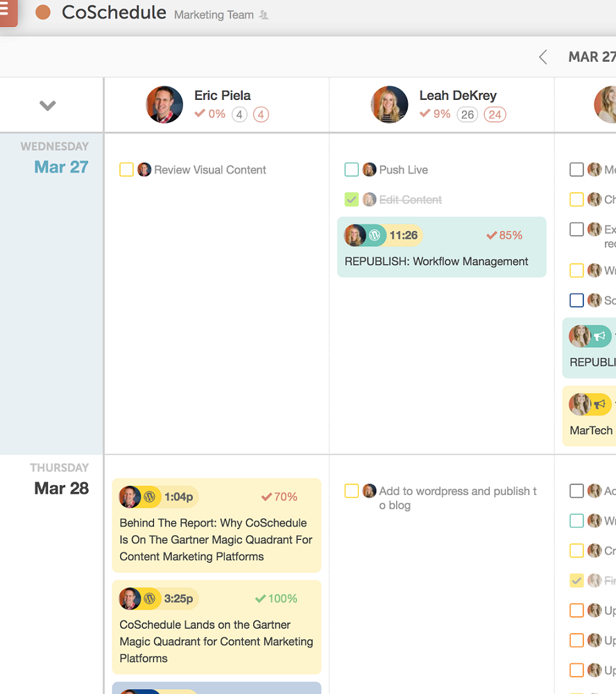
Task: Open the Behind The Report post card
Action: click(216, 539)
